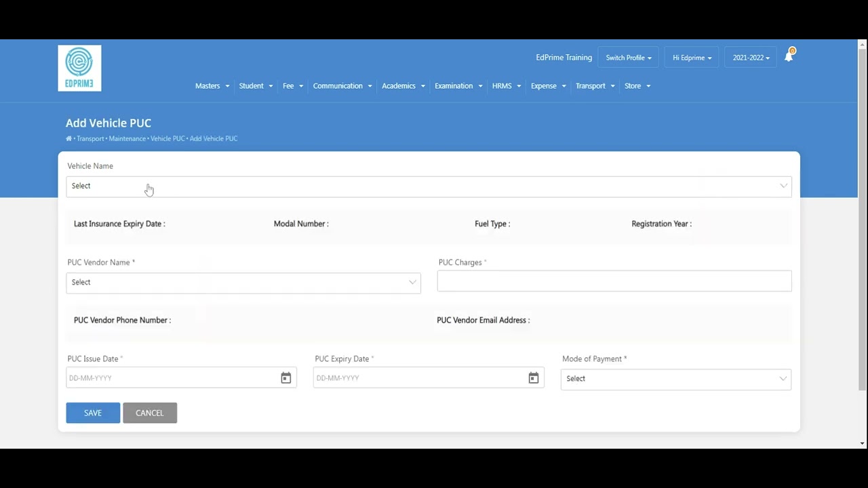Focus the PUC Charges input field
This screenshot has width=868, height=488.
614,281
